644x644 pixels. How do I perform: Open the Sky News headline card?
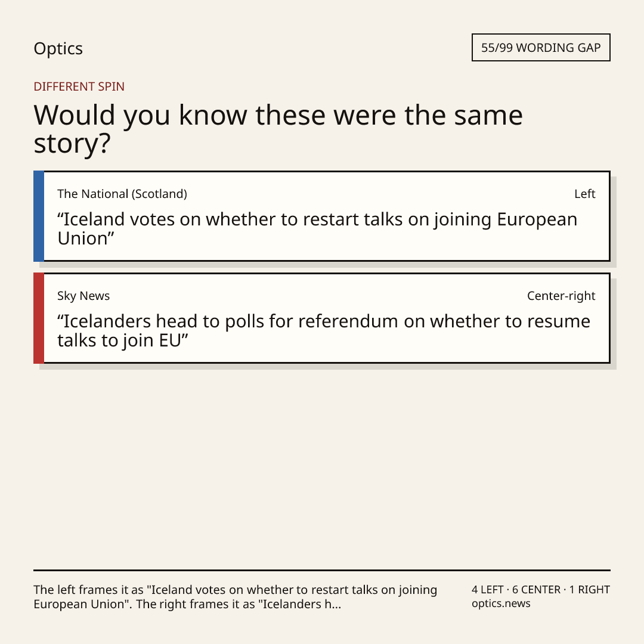(321, 318)
